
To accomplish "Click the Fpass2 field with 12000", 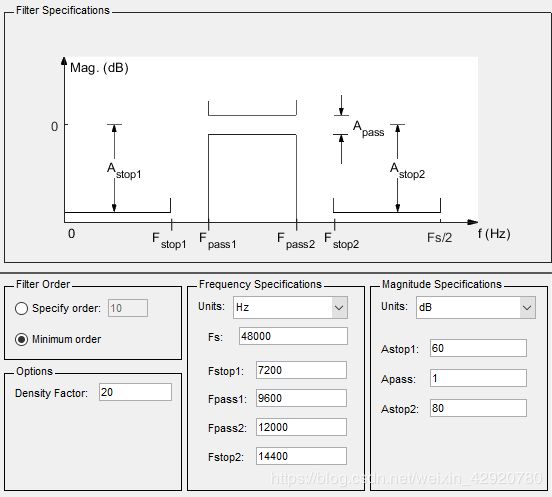I will click(301, 427).
